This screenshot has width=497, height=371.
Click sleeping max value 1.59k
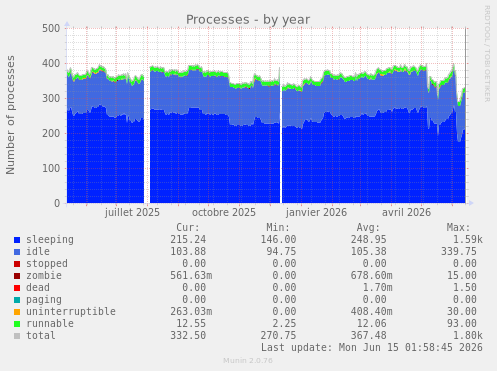click(x=468, y=240)
